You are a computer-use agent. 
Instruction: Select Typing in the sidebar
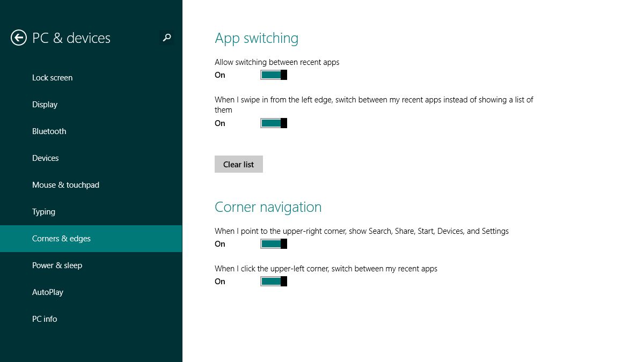[43, 211]
